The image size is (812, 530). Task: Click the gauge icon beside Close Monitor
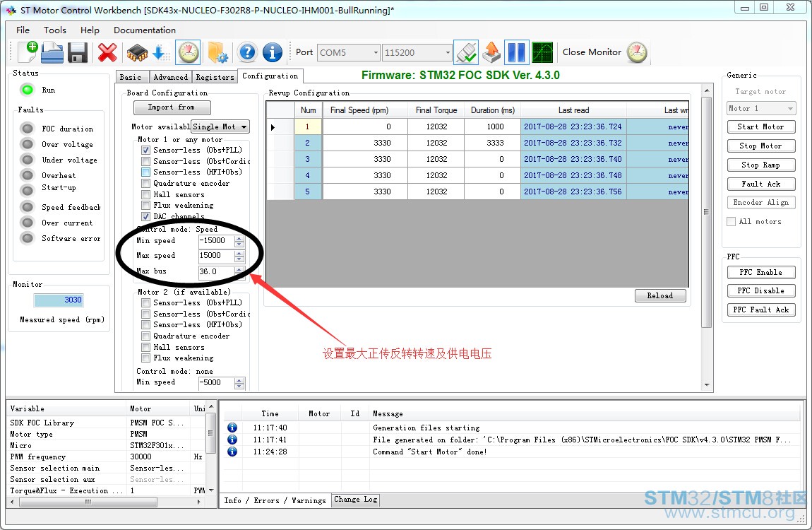click(637, 52)
